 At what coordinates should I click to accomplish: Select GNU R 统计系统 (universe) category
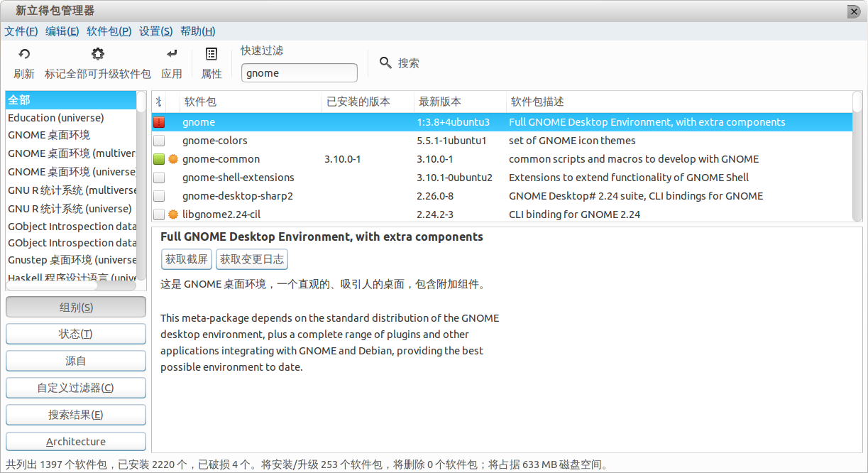tap(70, 209)
